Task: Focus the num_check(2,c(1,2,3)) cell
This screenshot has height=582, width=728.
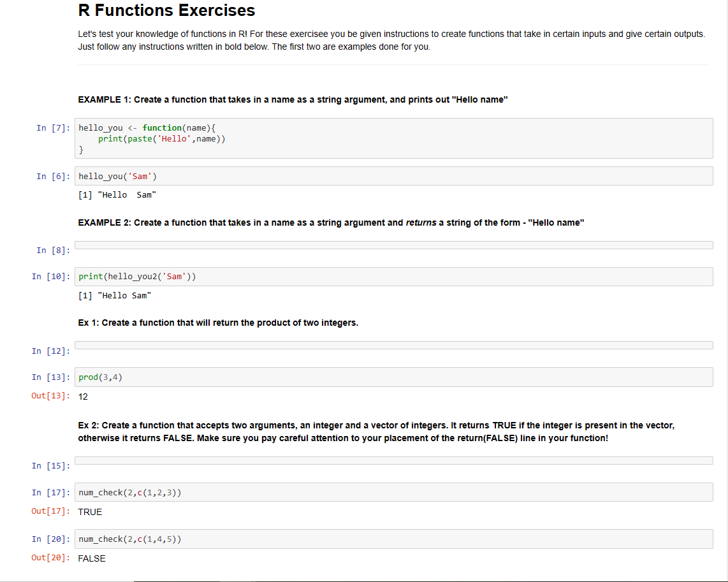Action: pos(393,493)
